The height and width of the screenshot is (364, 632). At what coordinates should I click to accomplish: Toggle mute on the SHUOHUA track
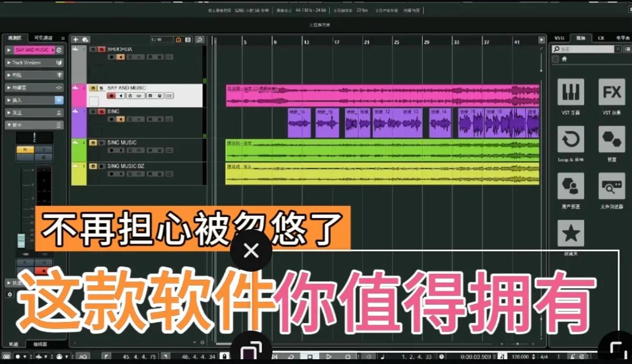pos(93,49)
